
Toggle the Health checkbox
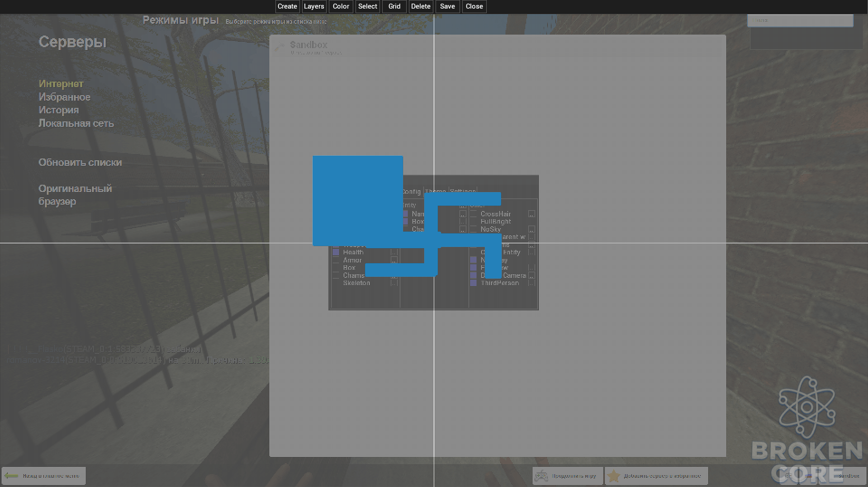click(336, 252)
